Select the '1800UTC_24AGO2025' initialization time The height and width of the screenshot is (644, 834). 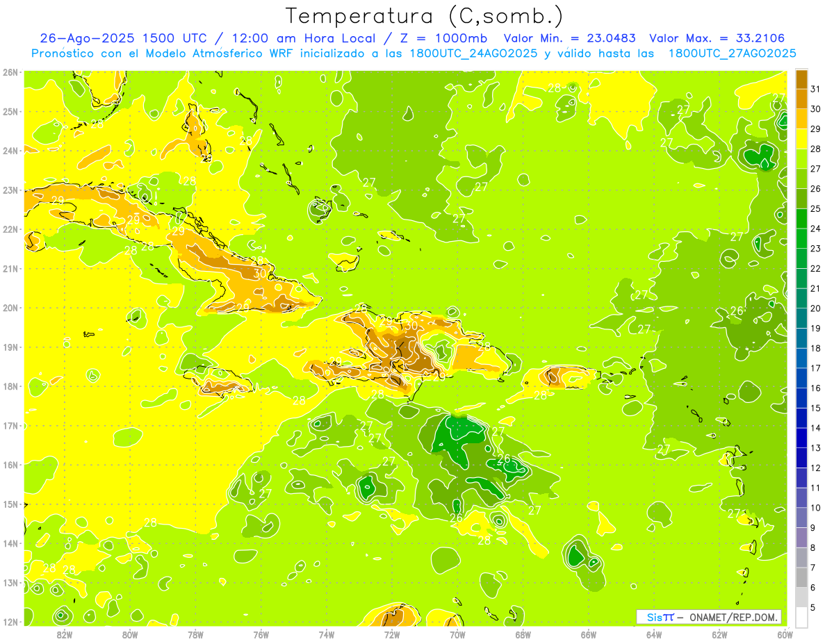(x=471, y=53)
